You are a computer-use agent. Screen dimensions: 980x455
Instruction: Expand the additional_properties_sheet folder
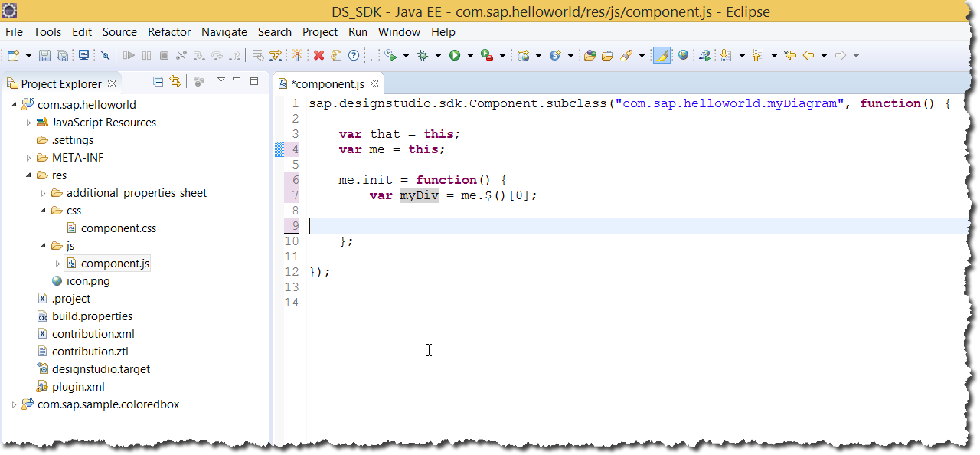43,193
